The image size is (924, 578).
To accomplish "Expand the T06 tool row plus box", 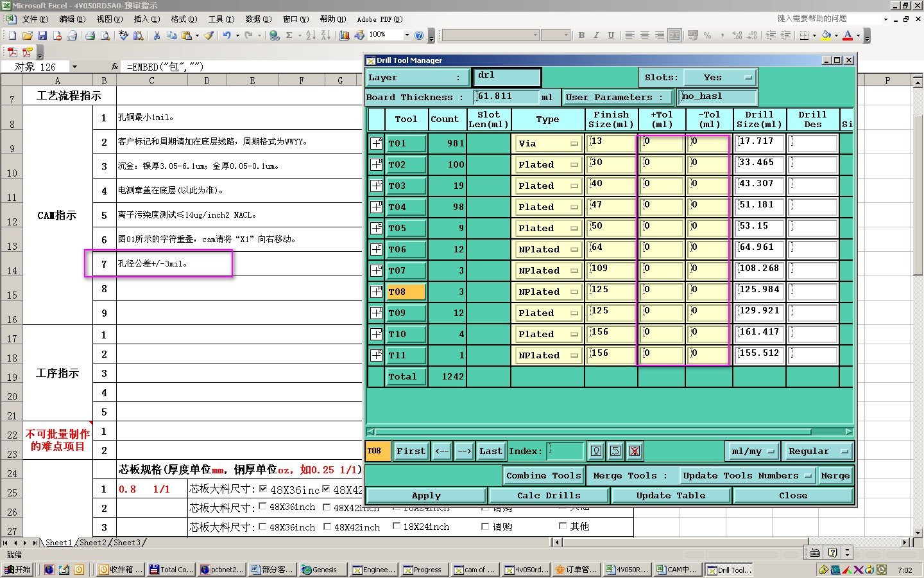I will pyautogui.click(x=377, y=249).
